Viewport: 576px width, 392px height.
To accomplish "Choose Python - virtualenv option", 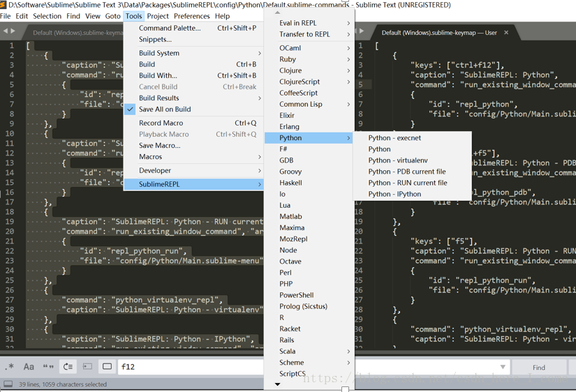I will tap(412, 160).
